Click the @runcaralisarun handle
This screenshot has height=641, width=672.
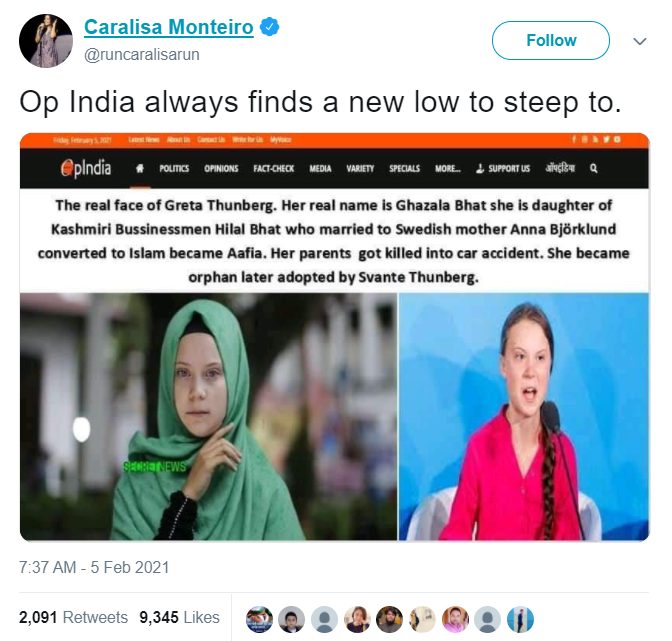[142, 55]
